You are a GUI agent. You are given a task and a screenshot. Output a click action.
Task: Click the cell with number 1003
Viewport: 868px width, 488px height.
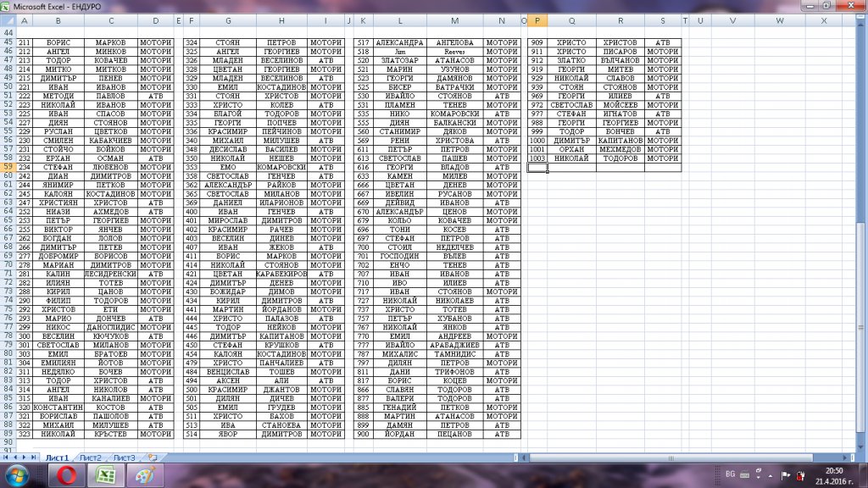[x=537, y=158]
